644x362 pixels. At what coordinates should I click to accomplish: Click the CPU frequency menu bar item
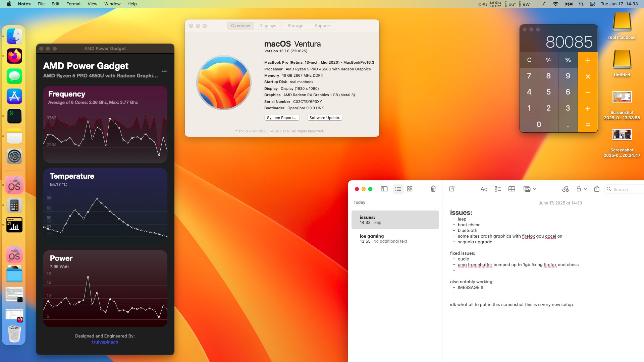coord(489,4)
